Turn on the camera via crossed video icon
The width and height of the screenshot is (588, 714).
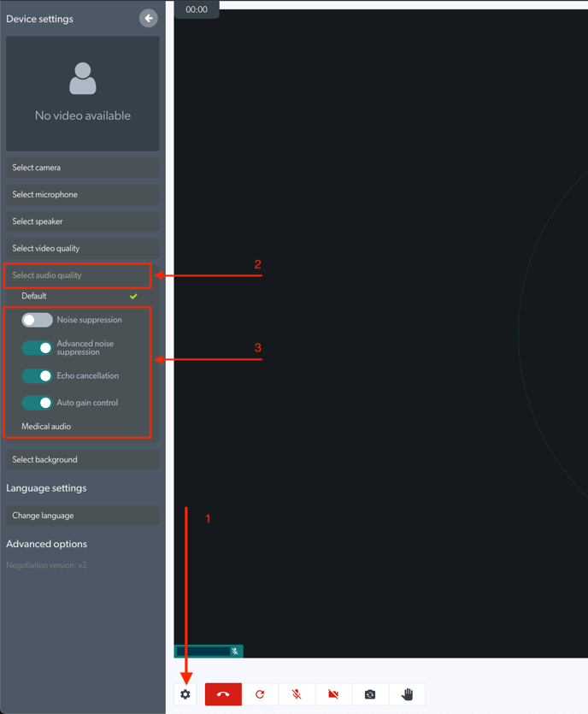[x=333, y=694]
